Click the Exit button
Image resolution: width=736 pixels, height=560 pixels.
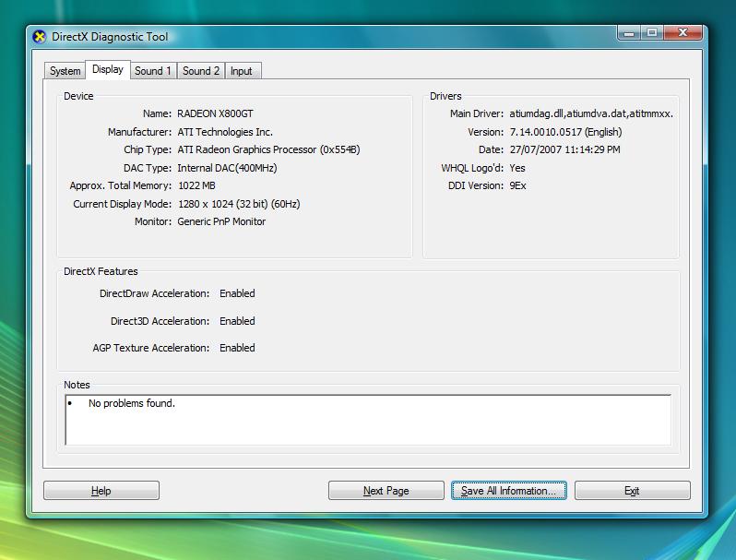632,491
